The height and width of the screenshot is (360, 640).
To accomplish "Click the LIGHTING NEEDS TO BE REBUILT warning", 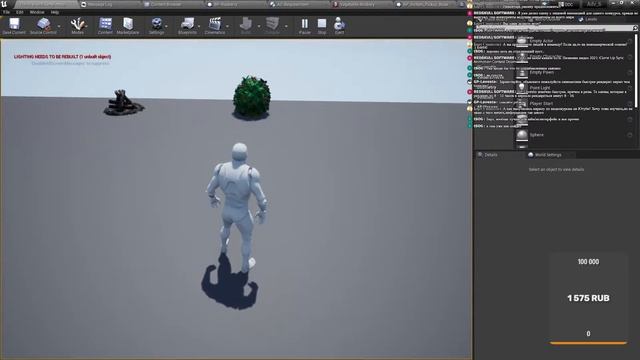I will click(x=62, y=57).
